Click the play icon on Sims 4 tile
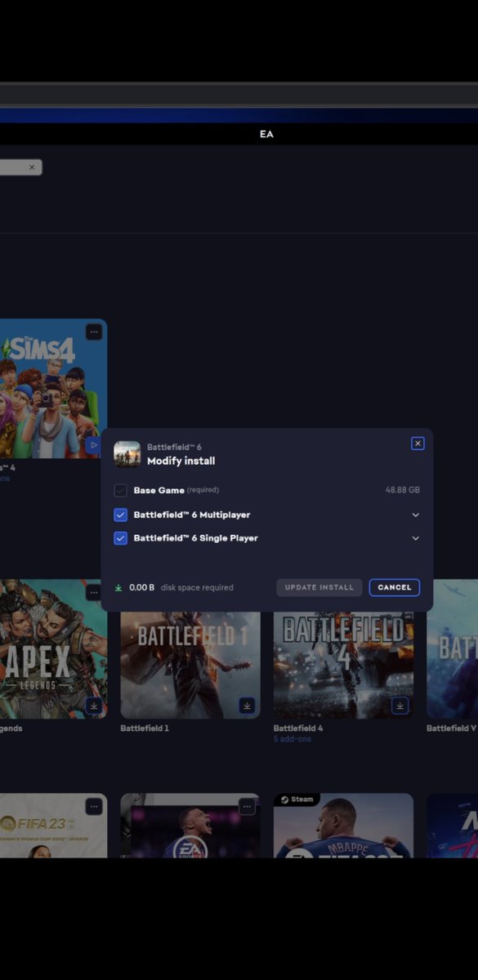The image size is (478, 980). point(94,445)
